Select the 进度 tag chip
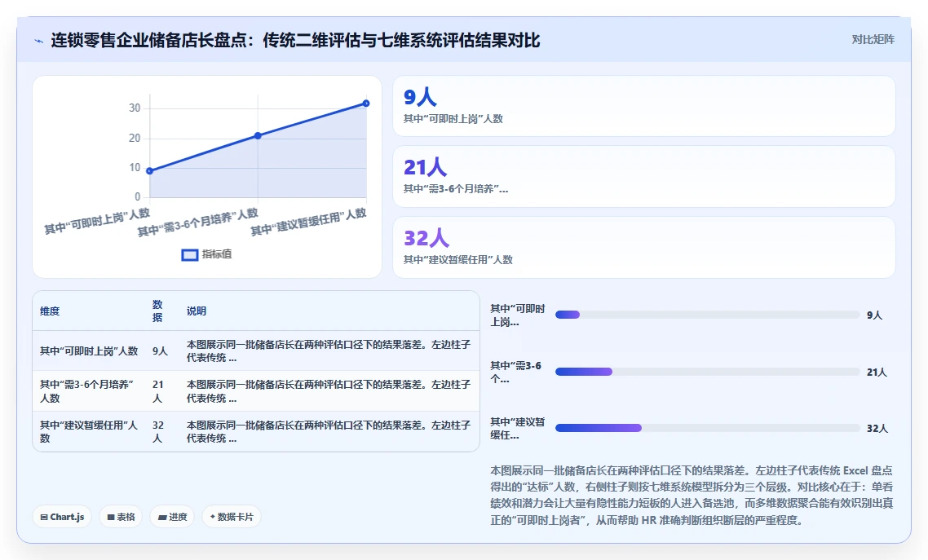 pyautogui.click(x=172, y=517)
